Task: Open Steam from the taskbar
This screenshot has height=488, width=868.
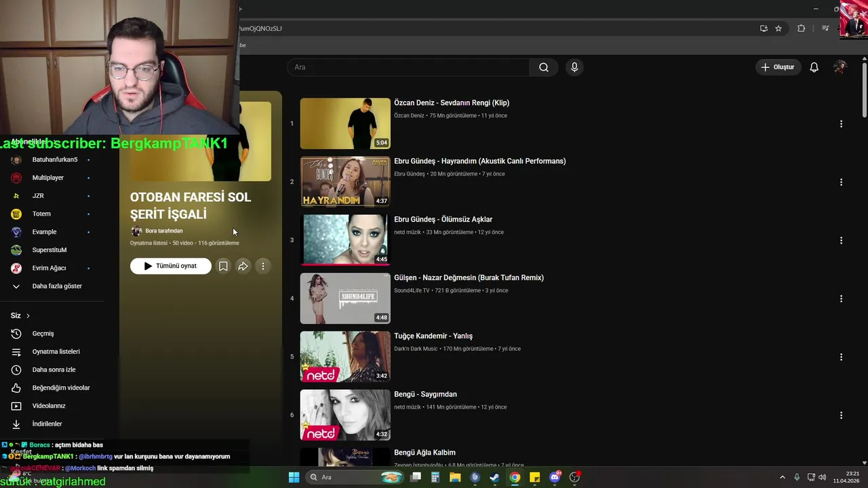Action: click(x=494, y=477)
